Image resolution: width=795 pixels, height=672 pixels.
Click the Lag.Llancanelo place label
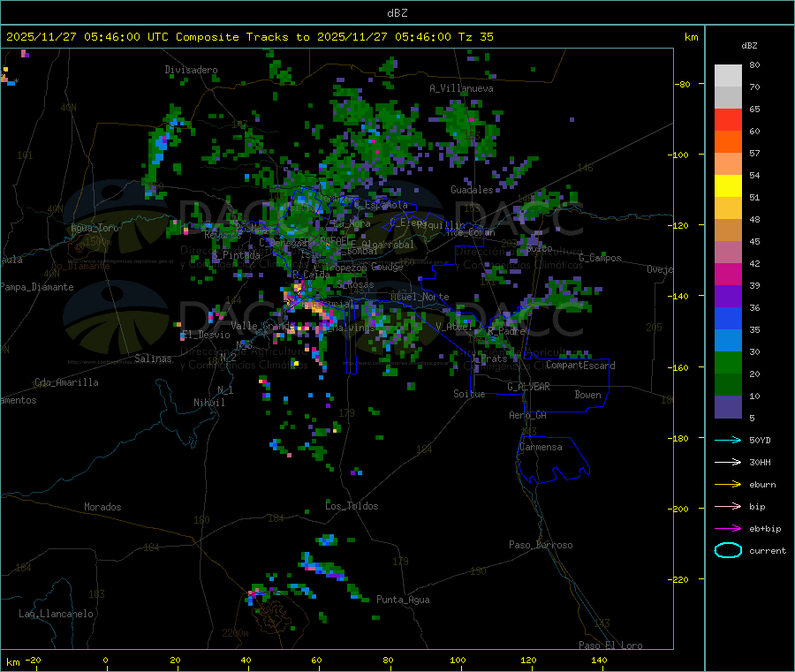click(57, 614)
